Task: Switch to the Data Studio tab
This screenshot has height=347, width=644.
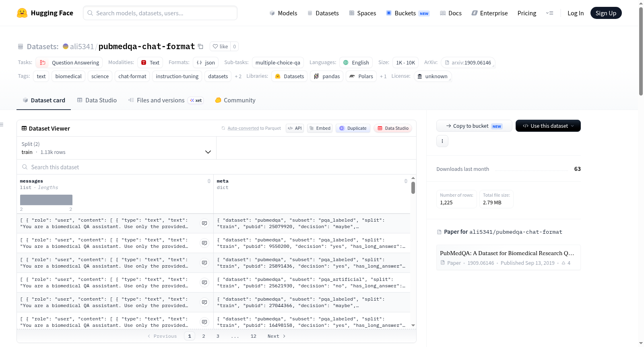Action: [97, 100]
